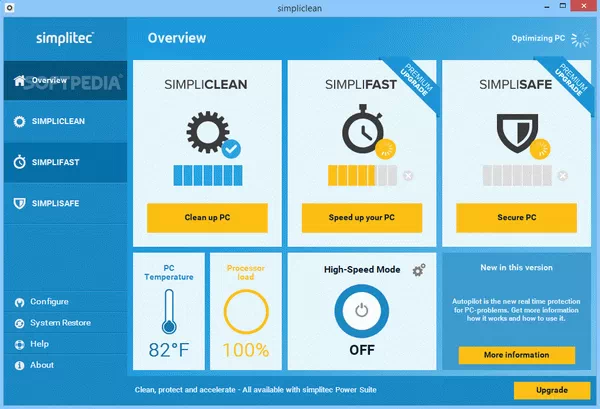Screen dimensions: 600x409
Task: Select Overview in the sidebar menu
Action: coord(65,80)
